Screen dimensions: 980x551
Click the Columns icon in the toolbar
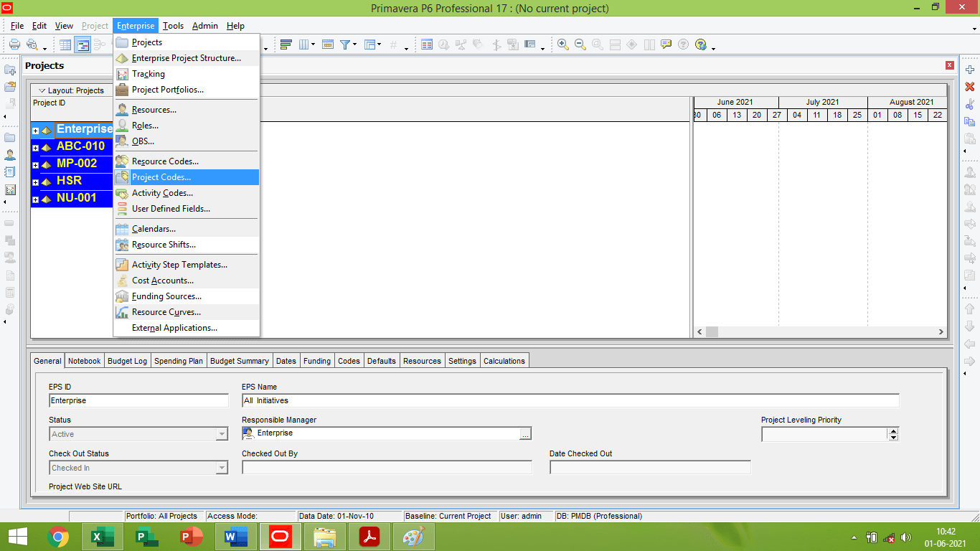(x=303, y=44)
